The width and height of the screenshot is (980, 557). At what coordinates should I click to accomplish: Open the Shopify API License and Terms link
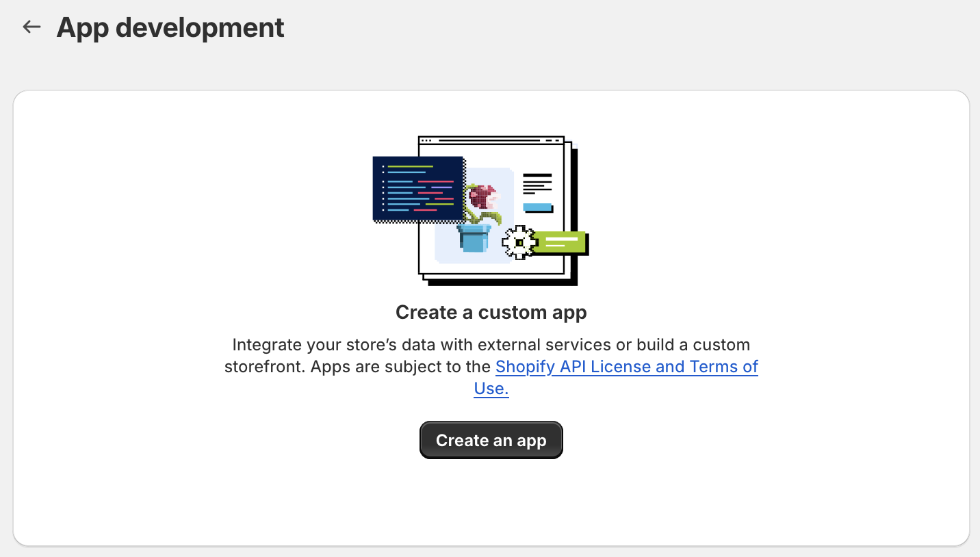(x=627, y=367)
